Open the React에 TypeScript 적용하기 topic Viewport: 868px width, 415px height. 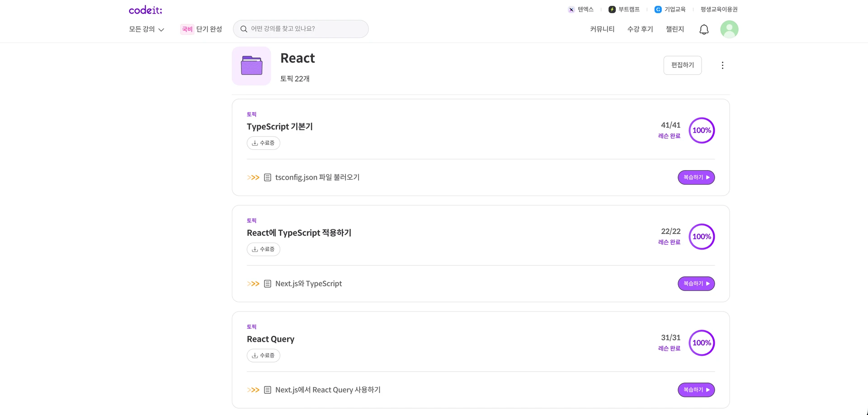click(x=299, y=233)
